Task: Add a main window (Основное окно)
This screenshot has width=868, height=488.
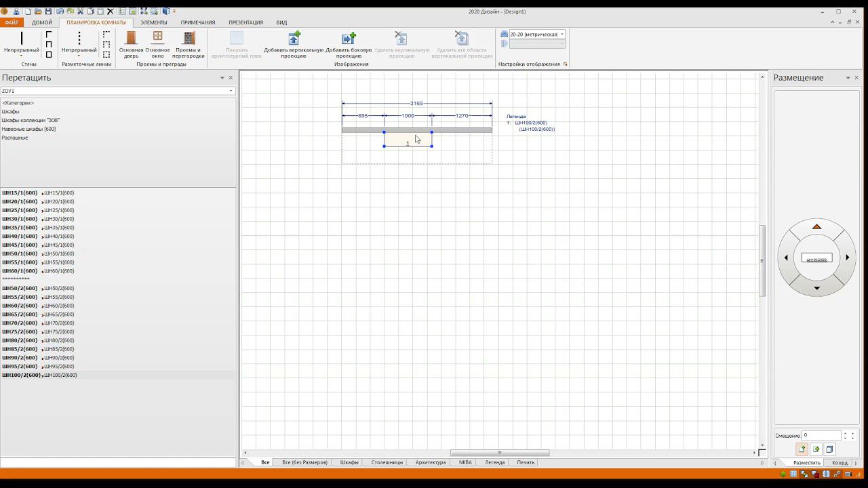Action: (x=157, y=44)
